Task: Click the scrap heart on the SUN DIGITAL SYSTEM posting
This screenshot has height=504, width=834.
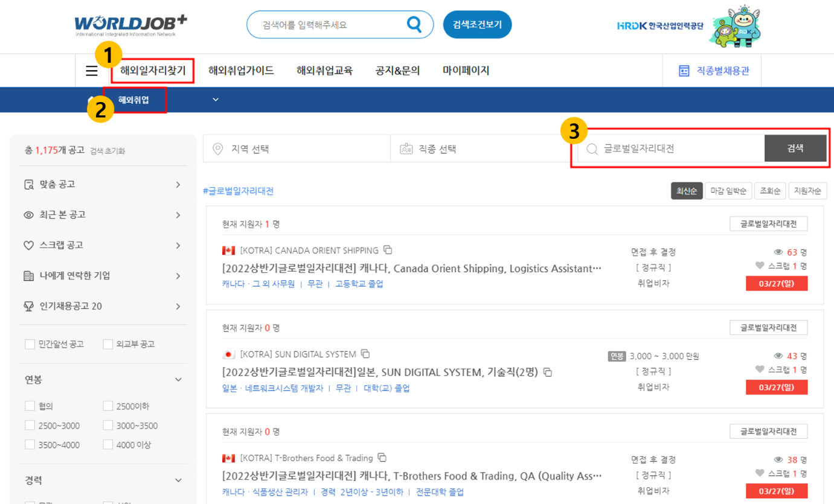Action: coord(760,369)
